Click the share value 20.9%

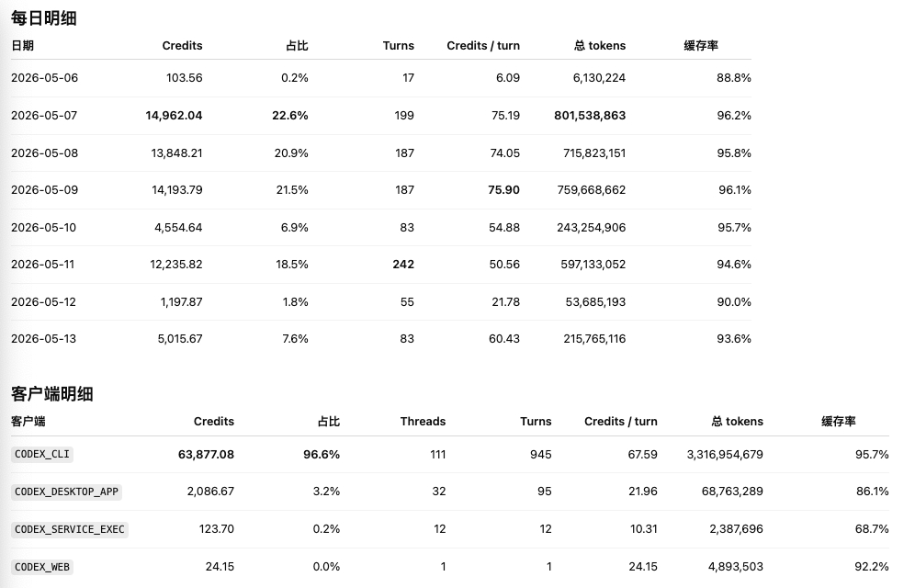(291, 153)
